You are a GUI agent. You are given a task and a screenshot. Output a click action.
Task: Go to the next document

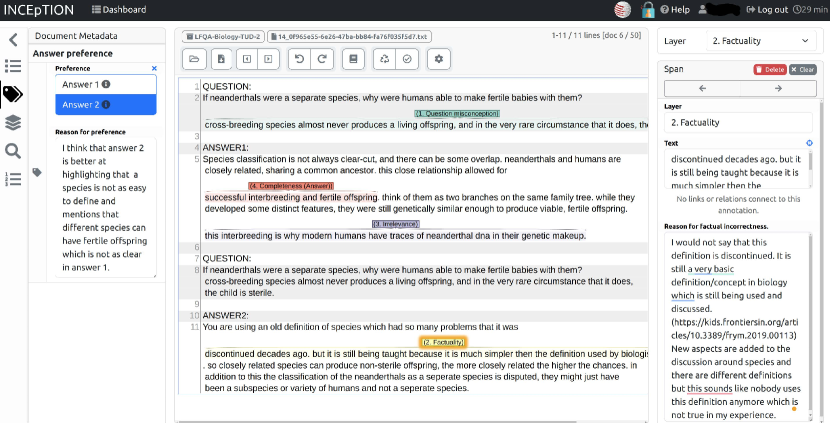[x=267, y=59]
